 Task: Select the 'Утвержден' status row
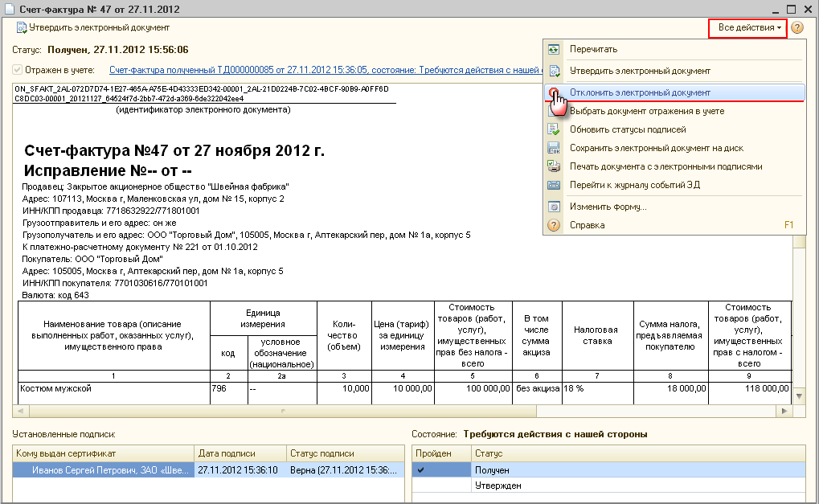point(498,486)
